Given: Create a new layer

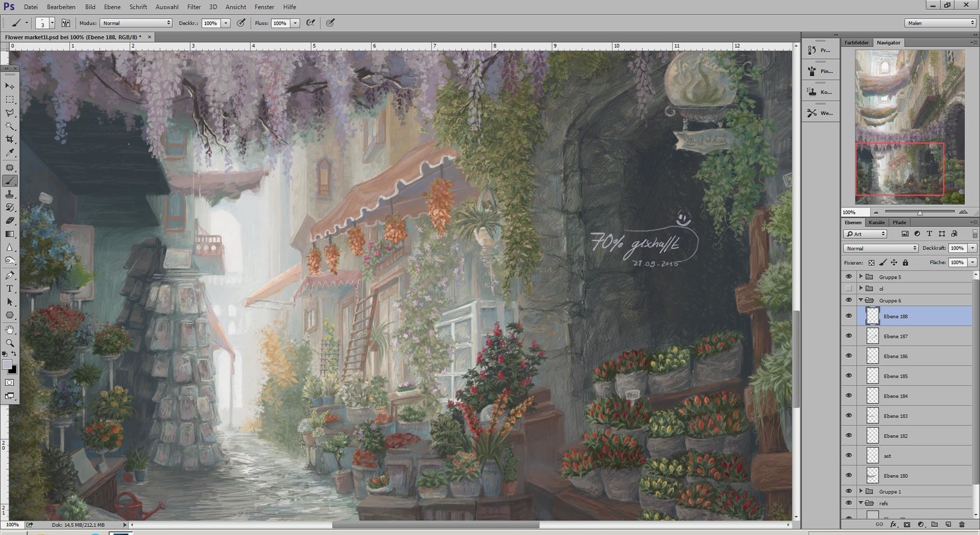Looking at the screenshot, I should (948, 525).
